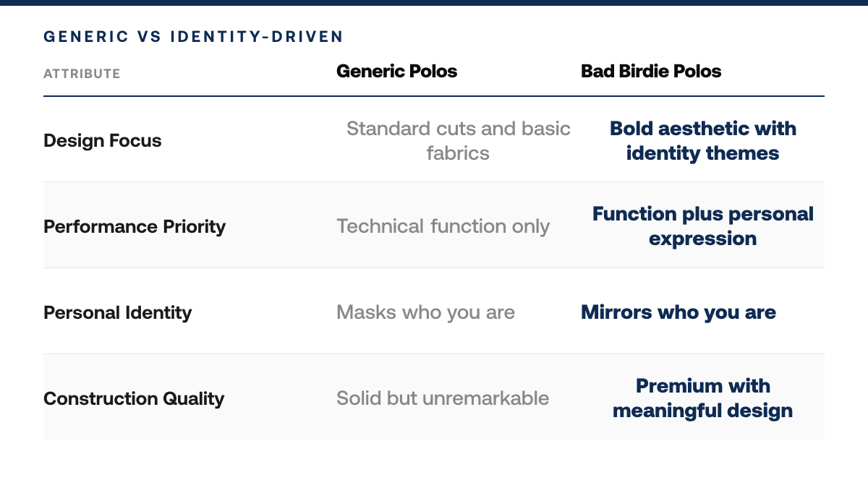Click the Performance Priority row label

[x=135, y=226]
